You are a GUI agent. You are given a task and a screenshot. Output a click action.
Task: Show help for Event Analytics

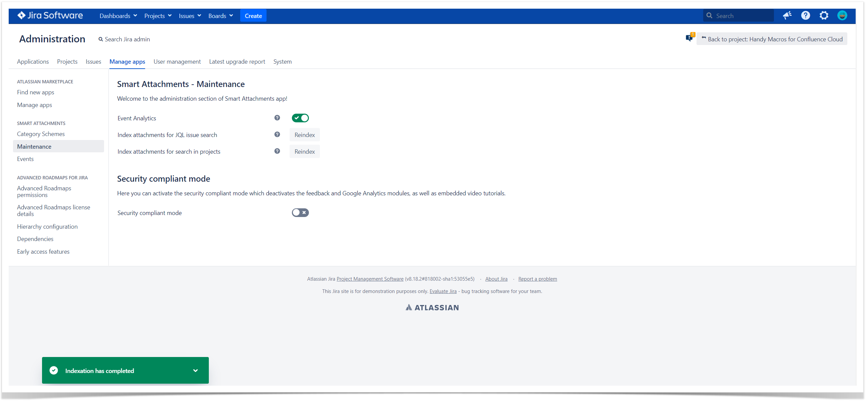coord(277,118)
